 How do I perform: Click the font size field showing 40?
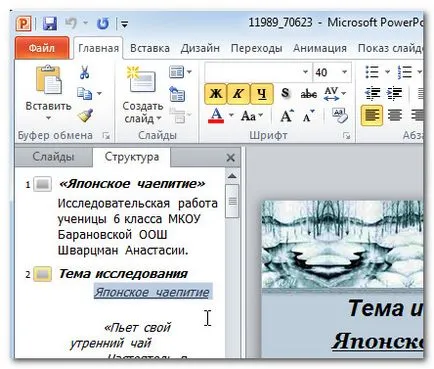point(326,72)
